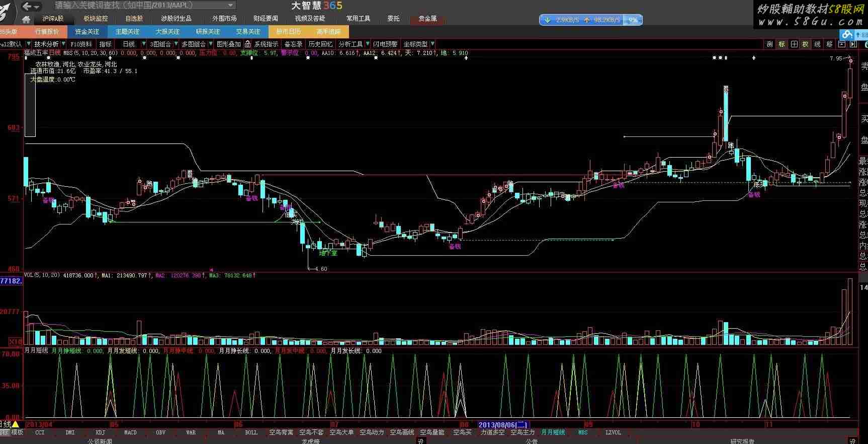Screen dimensions: 868x444
Task: Select the 月月短线 indicator tab
Action: click(x=553, y=432)
